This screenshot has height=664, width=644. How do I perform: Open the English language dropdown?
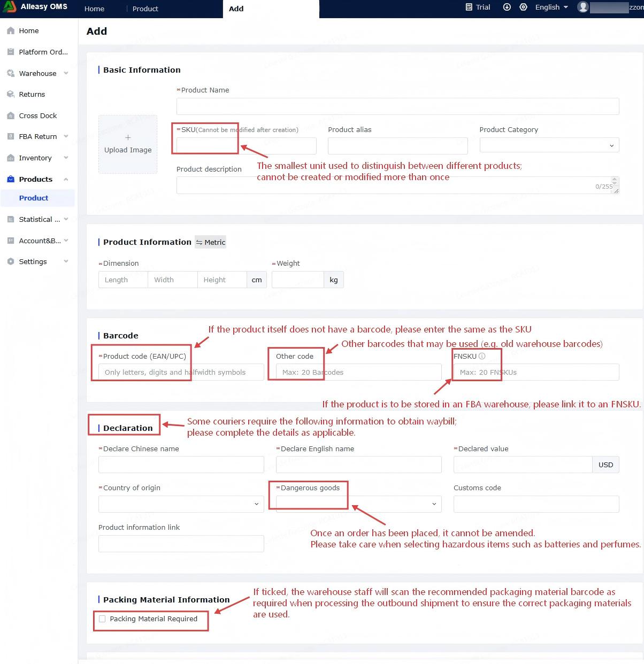[551, 7]
